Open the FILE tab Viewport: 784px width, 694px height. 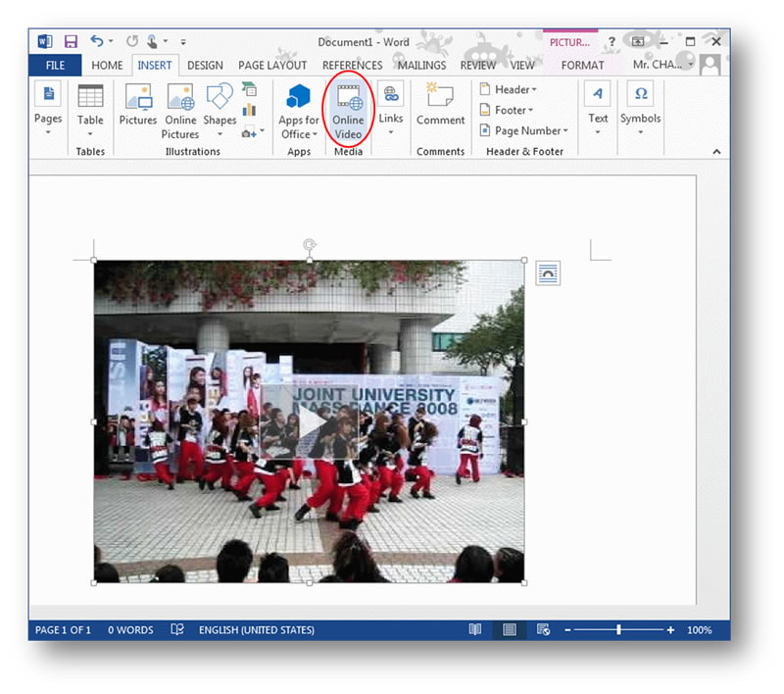tap(55, 66)
